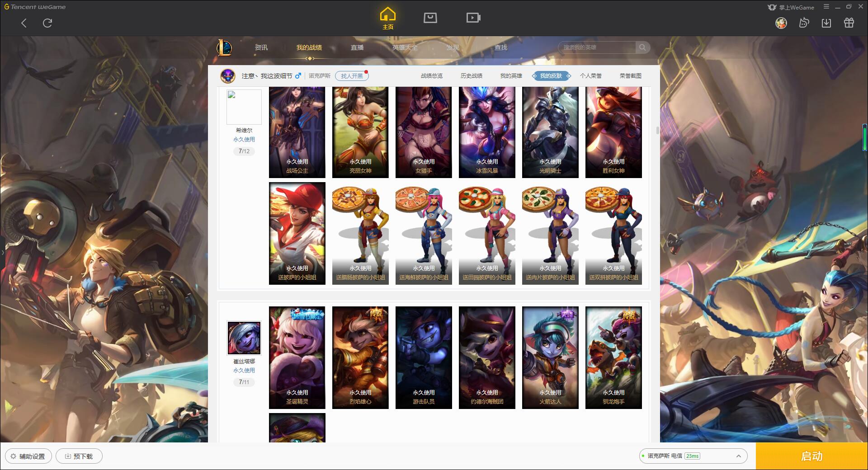Open the friends chat icon
This screenshot has height=470, width=868.
click(x=804, y=23)
